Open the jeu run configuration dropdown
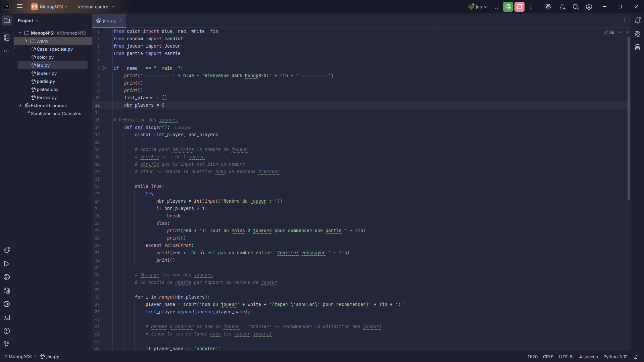644x362 pixels. pyautogui.click(x=478, y=7)
